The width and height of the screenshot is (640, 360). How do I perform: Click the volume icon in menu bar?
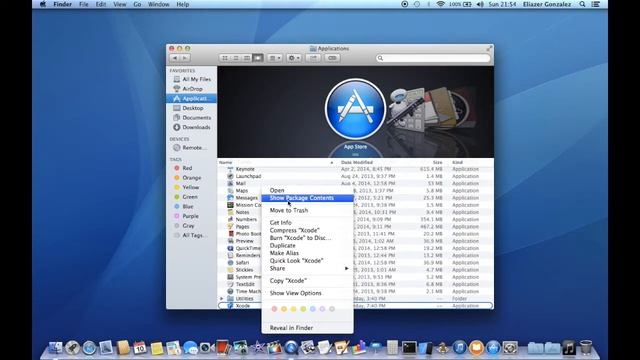pyautogui.click(x=480, y=4)
